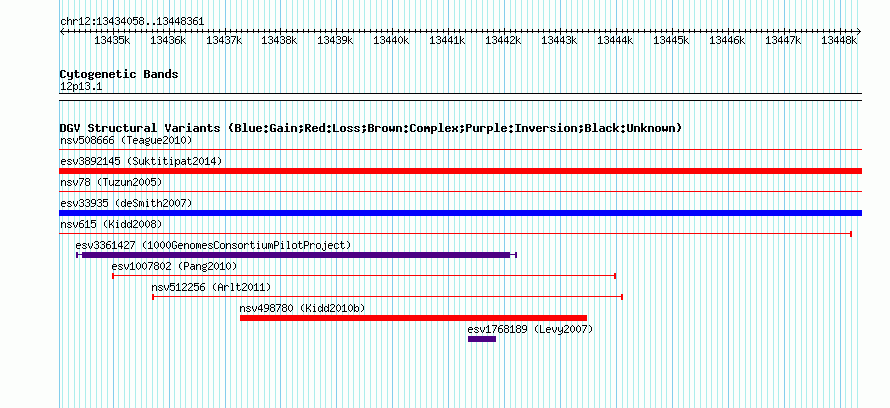Open esv3361427 (1000GenomesConsortiumPilotProject) label

click(213, 245)
